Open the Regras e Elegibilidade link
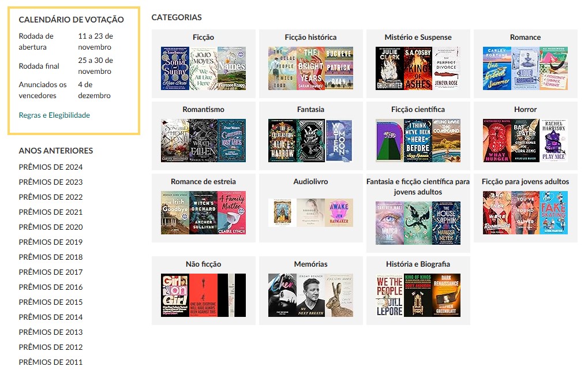This screenshot has height=370, width=588. 54,115
